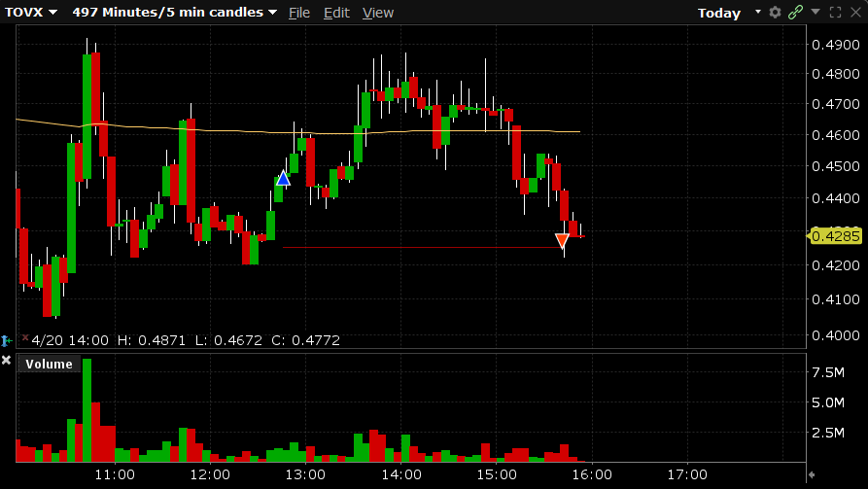Click the 0.4500 price axis label
Image resolution: width=868 pixels, height=489 pixels.
[x=835, y=166]
